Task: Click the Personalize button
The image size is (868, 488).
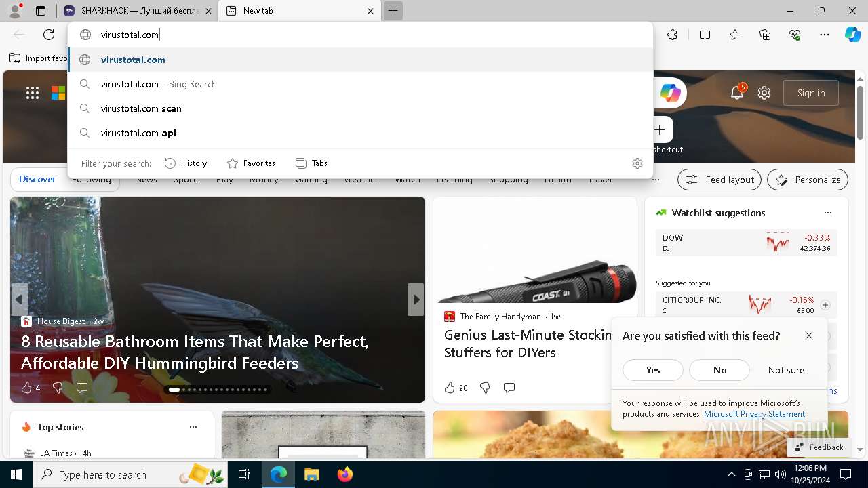Action: coord(808,180)
